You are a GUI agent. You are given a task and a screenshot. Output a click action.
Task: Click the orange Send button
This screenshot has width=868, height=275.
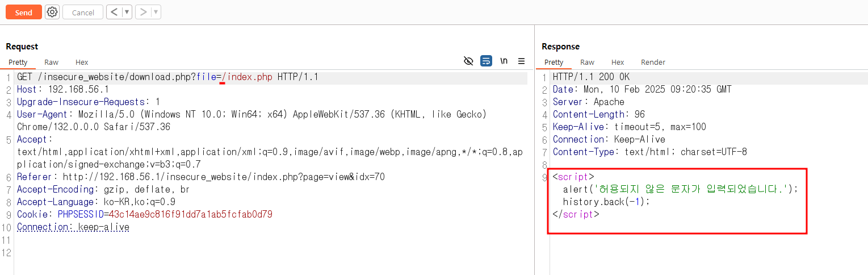click(24, 12)
